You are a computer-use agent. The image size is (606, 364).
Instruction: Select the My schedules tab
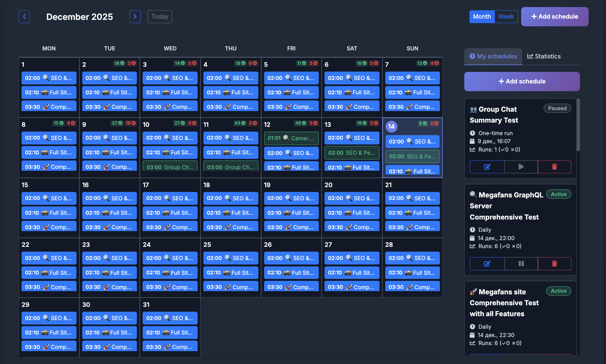click(493, 56)
